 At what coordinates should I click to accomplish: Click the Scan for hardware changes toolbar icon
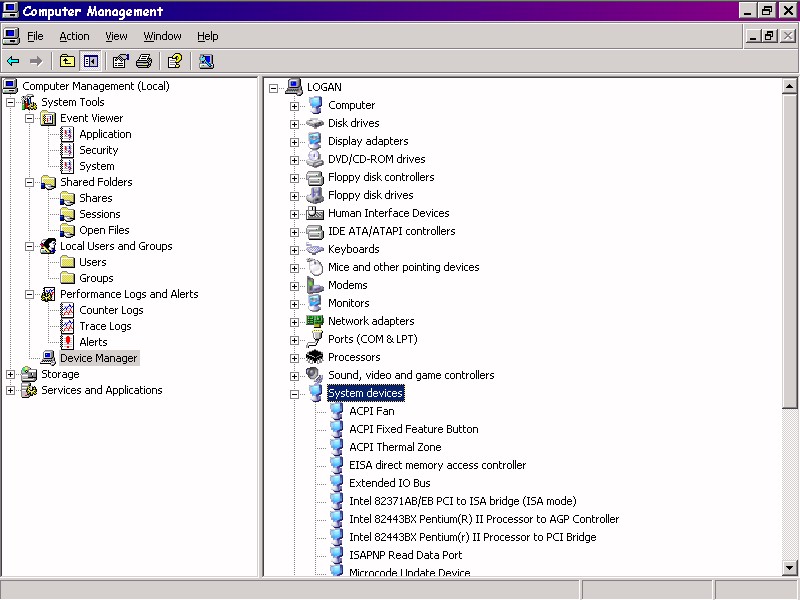(206, 62)
